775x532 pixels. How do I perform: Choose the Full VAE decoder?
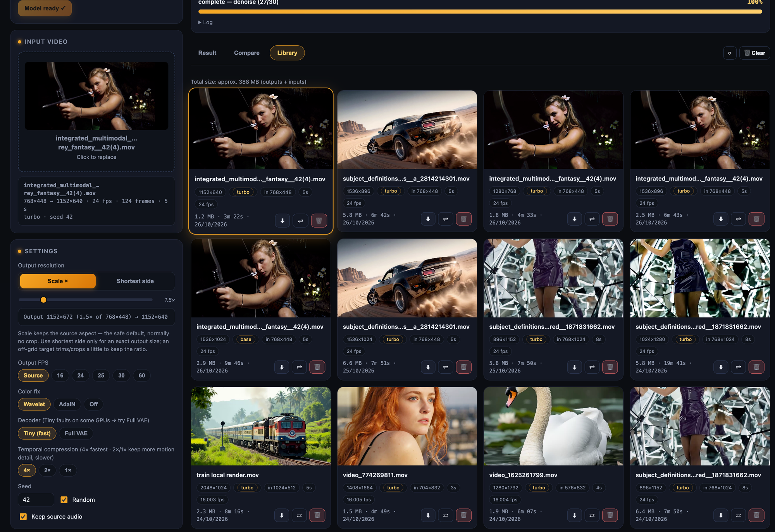click(x=76, y=433)
